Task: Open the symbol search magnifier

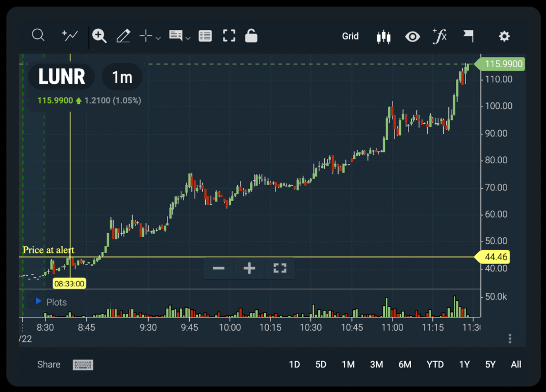Action: tap(38, 35)
